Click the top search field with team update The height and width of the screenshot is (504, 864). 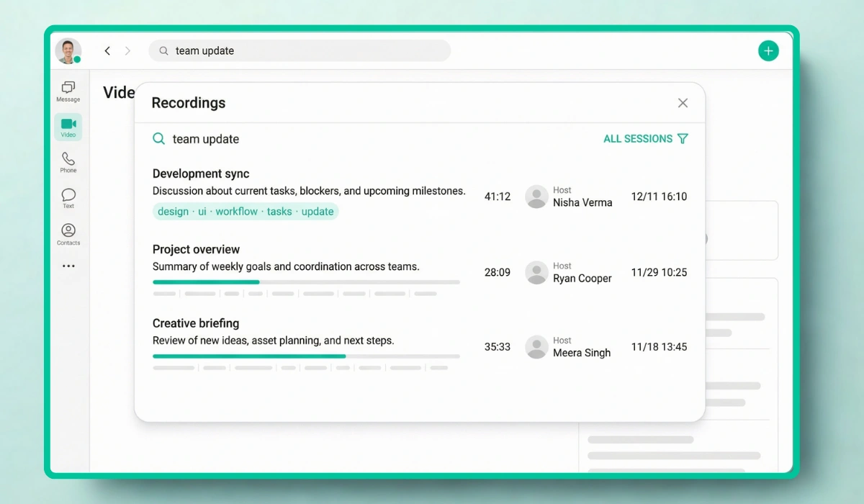[300, 50]
